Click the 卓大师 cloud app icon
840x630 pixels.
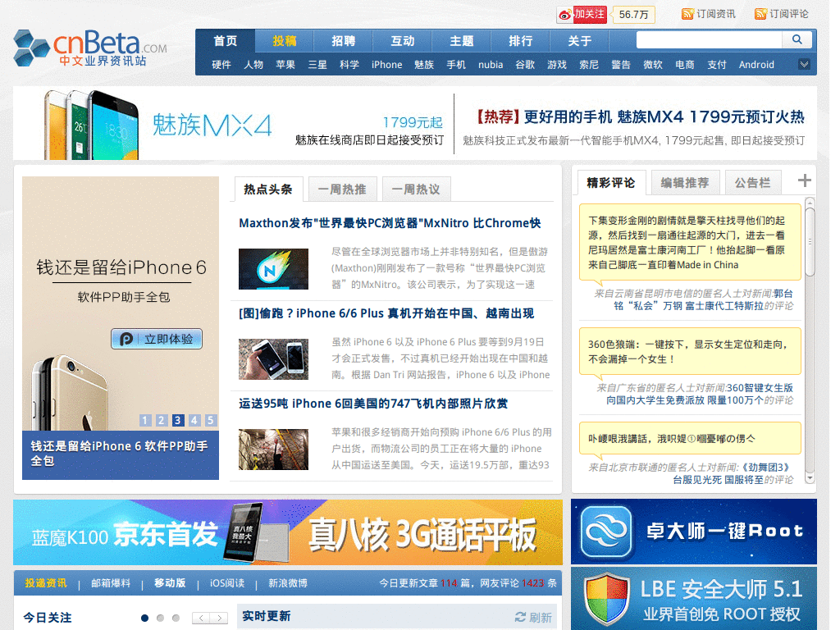pos(606,532)
